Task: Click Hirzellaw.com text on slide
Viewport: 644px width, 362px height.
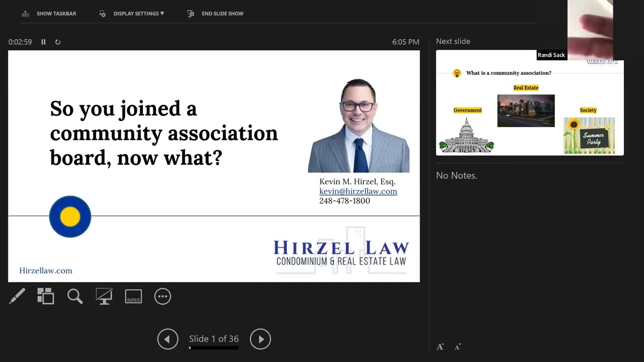Action: point(46,270)
